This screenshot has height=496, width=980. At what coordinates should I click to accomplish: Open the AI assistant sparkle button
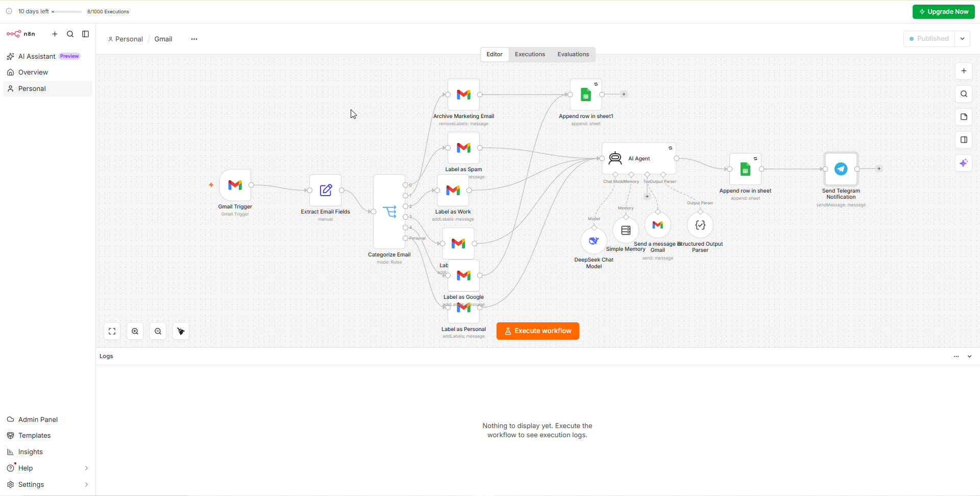964,163
